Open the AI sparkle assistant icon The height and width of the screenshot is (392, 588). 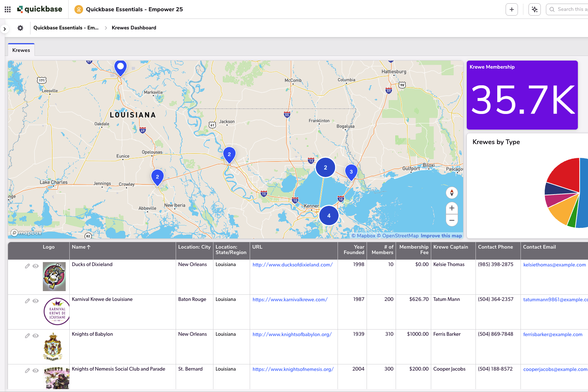tap(534, 9)
